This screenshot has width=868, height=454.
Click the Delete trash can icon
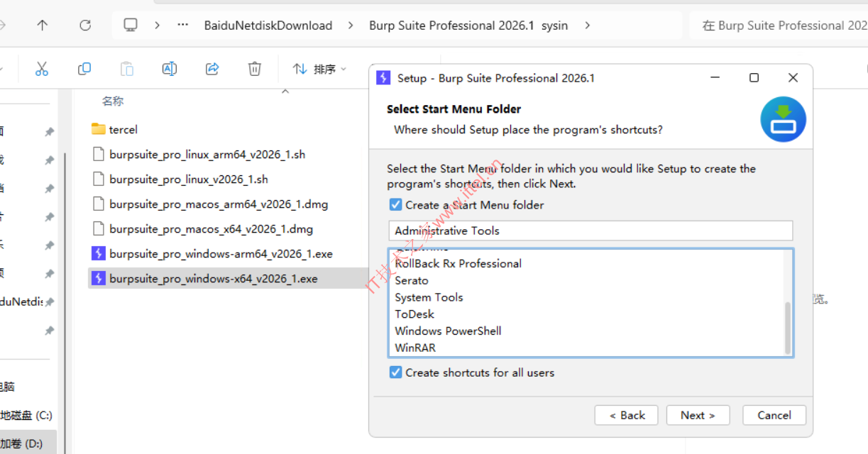(254, 69)
